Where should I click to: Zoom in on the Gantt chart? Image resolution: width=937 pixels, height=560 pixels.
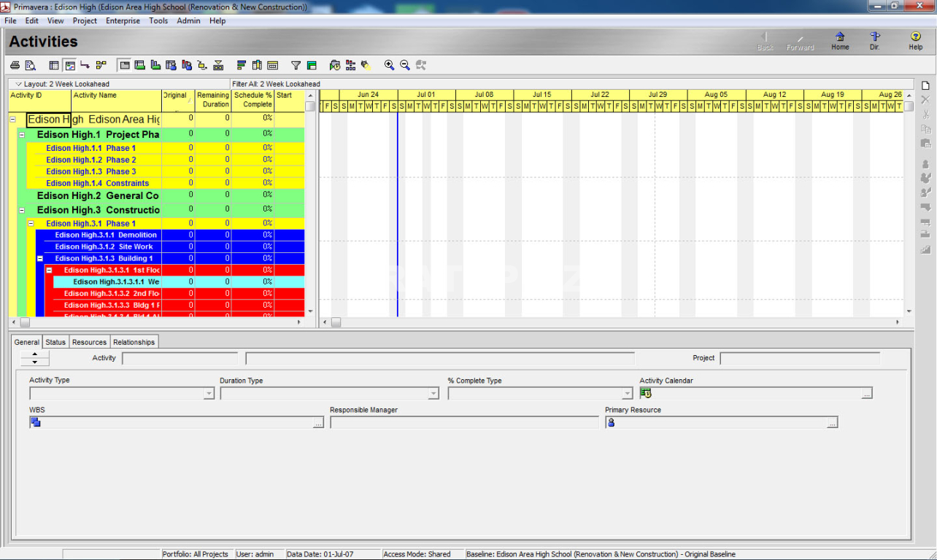pos(389,66)
